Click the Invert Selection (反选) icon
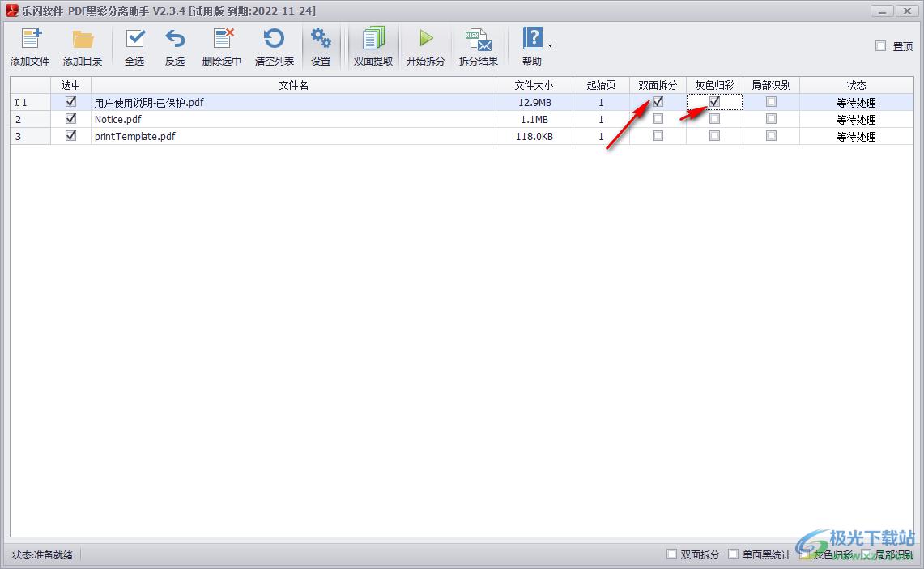Viewport: 924px width, 569px height. (175, 40)
